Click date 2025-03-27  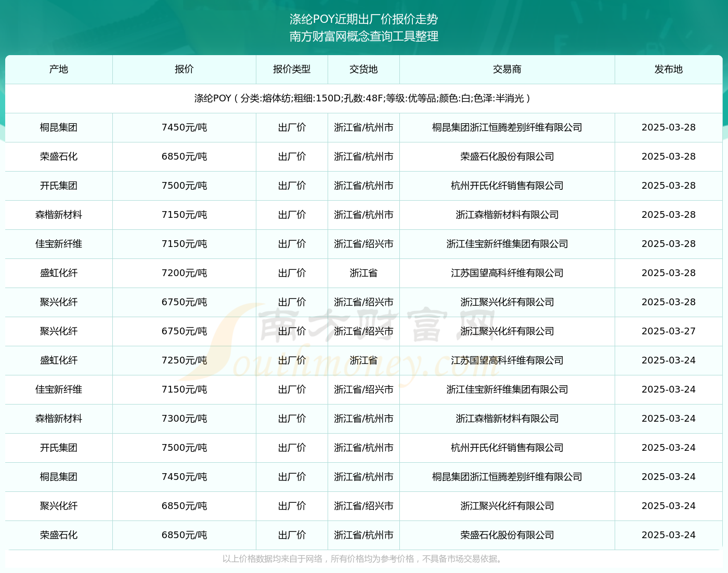(668, 331)
